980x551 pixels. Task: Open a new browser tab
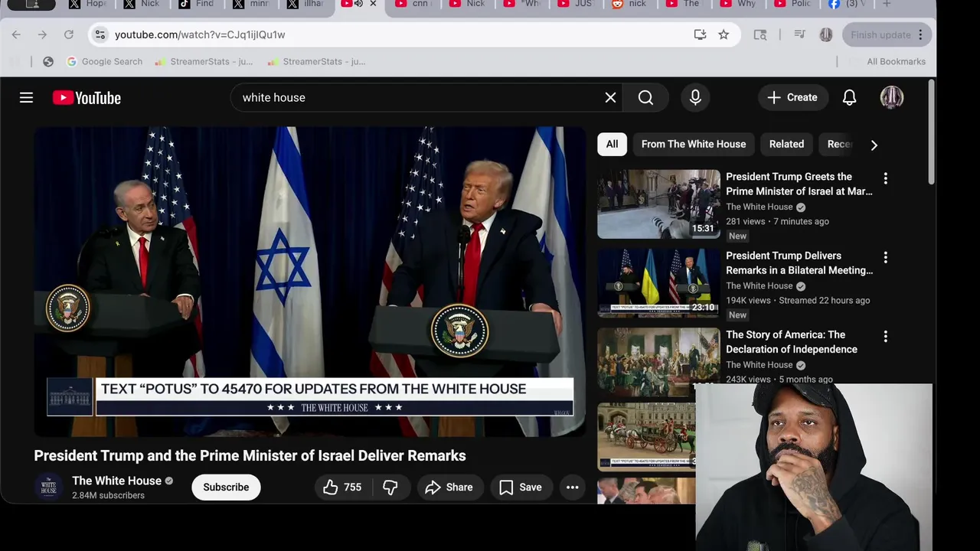coord(887,4)
